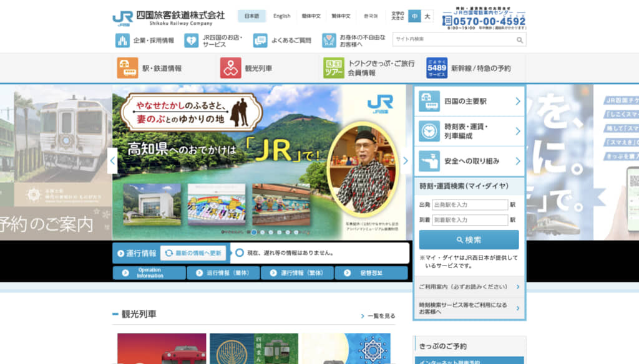The width and height of the screenshot is (639, 364).
Task: Open the お身体の不自由なお客様へ accessibility icon
Action: click(x=329, y=41)
